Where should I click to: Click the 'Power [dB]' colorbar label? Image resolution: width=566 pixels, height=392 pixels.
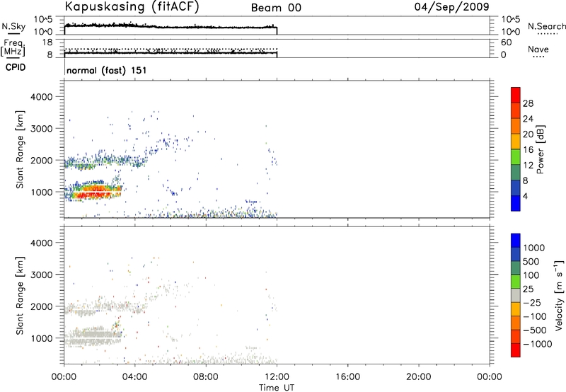(541, 149)
